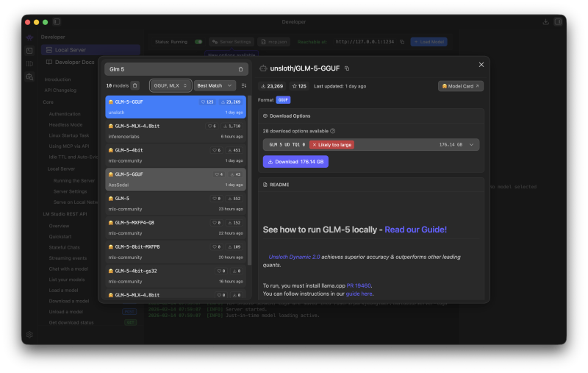Click the sort order icon next to Best Match

coord(244,85)
